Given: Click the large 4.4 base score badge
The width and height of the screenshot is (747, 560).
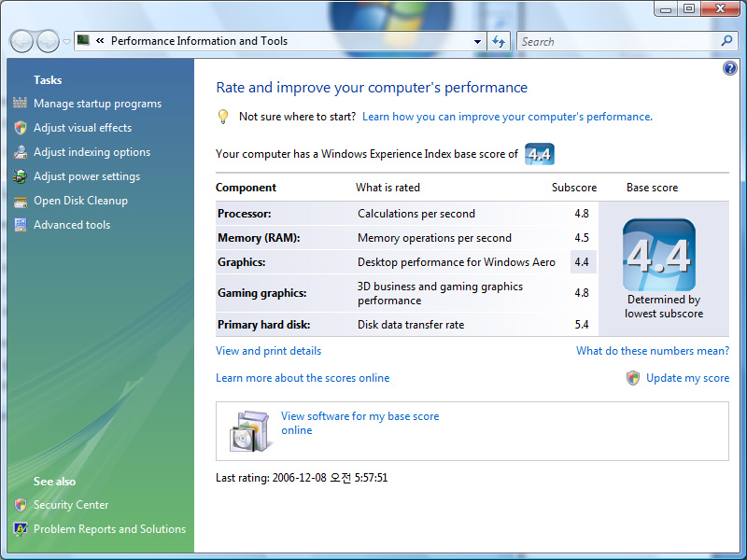Looking at the screenshot, I should (659, 255).
